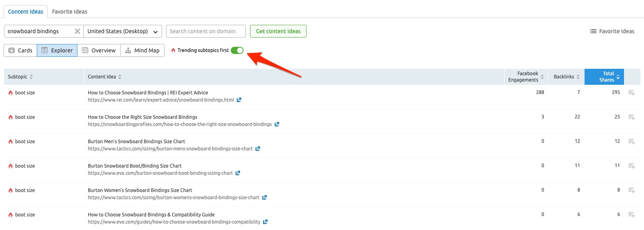Image resolution: width=644 pixels, height=230 pixels.
Task: Open rei.com snowboard-bindings URL
Action: (x=161, y=100)
